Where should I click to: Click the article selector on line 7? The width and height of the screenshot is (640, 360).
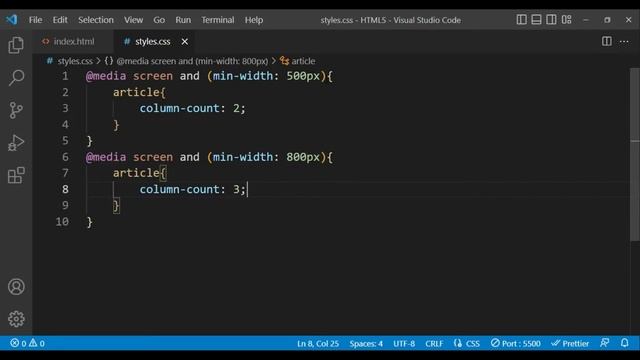click(136, 173)
